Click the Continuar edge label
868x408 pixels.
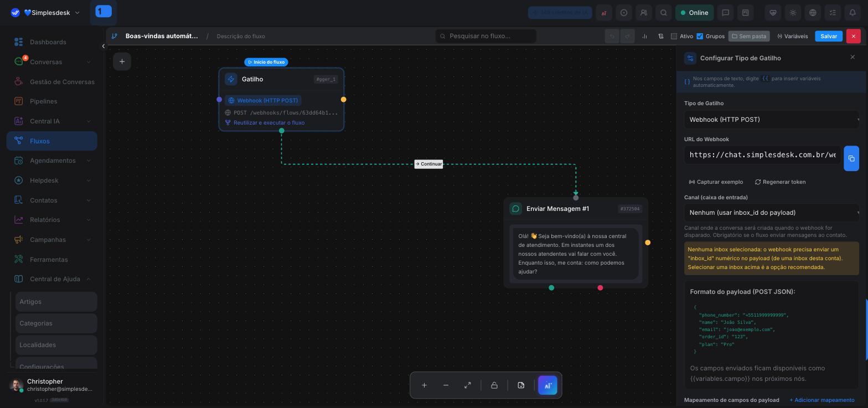[428, 164]
